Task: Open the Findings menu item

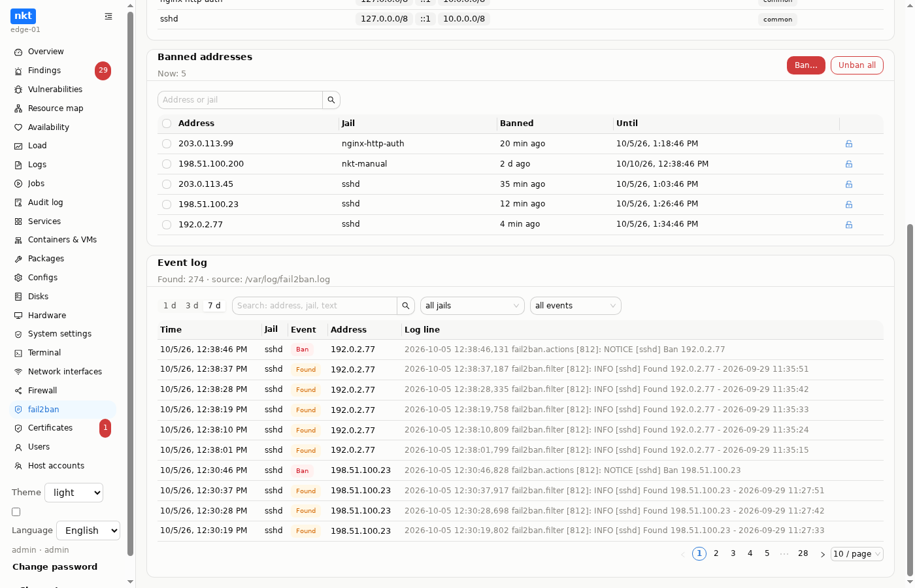Action: click(63, 71)
